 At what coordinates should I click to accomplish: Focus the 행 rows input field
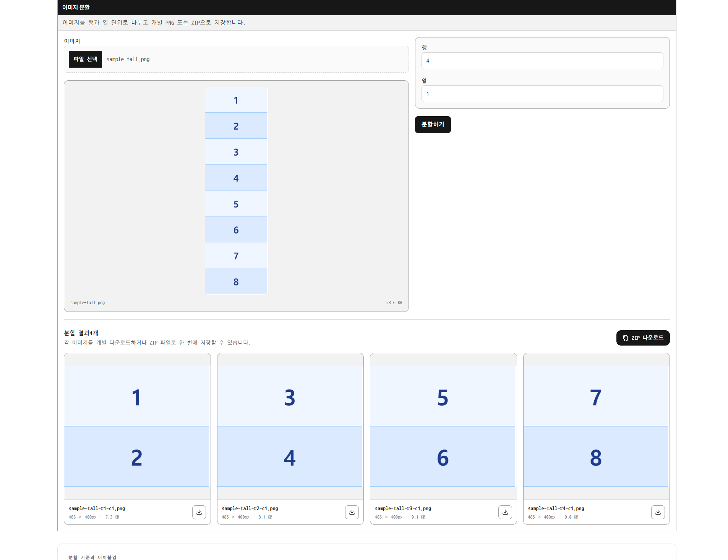coord(542,61)
